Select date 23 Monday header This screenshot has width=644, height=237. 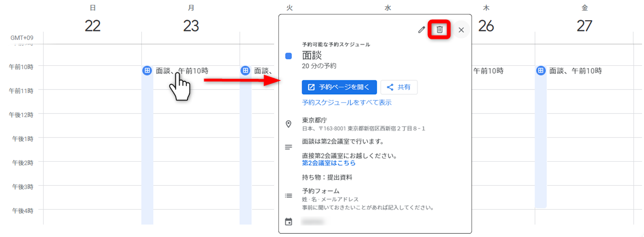(x=191, y=26)
